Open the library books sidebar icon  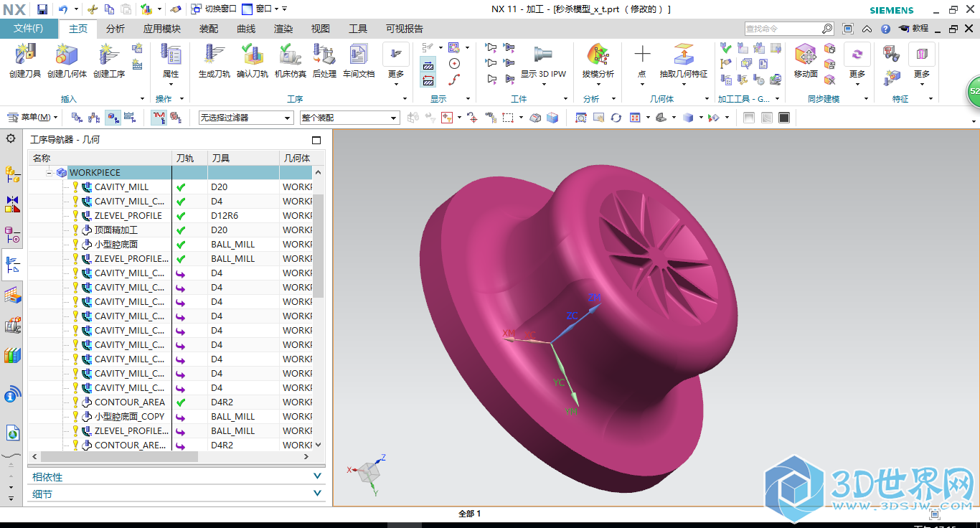12,355
